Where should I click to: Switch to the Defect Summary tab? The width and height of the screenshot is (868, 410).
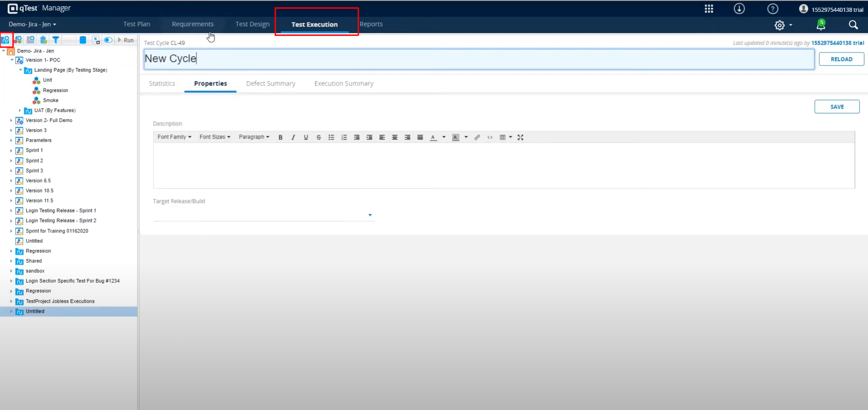point(271,84)
